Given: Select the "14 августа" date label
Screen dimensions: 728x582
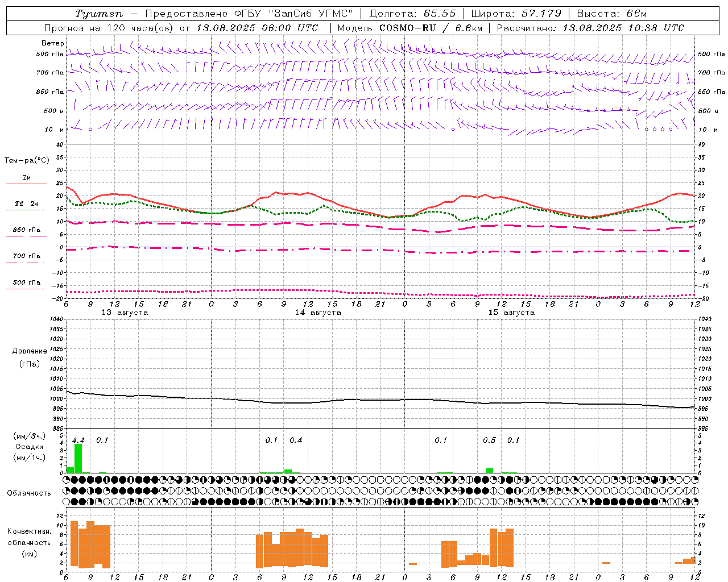Looking at the screenshot, I should (318, 313).
